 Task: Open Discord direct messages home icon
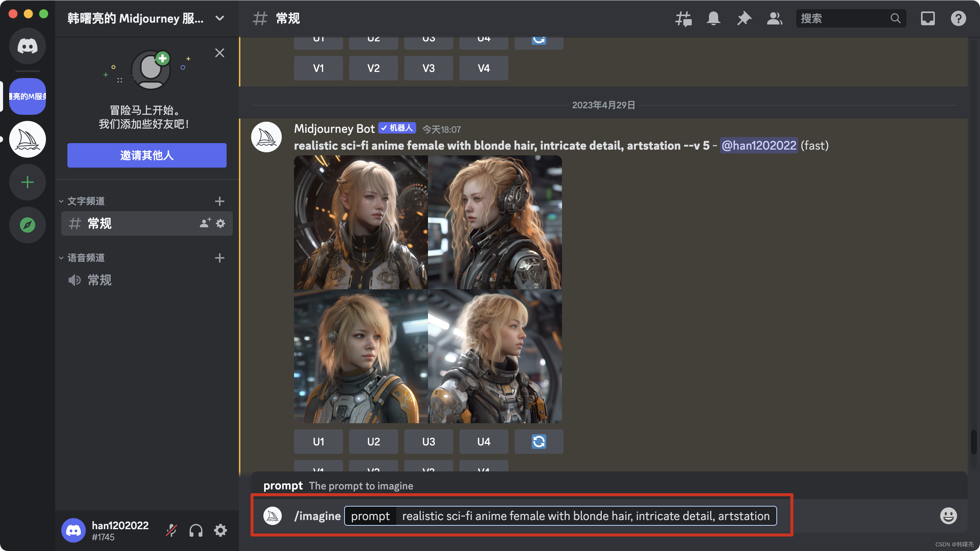pos(28,46)
